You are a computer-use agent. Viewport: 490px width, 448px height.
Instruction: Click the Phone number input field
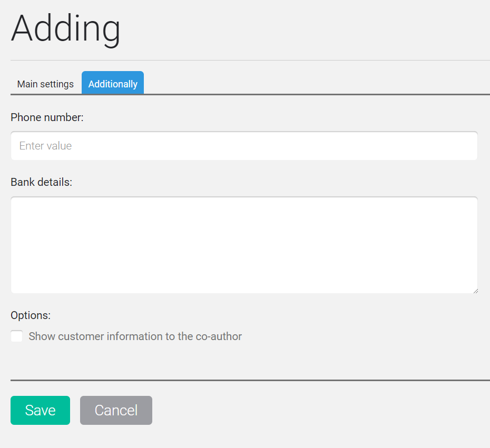pyautogui.click(x=244, y=146)
